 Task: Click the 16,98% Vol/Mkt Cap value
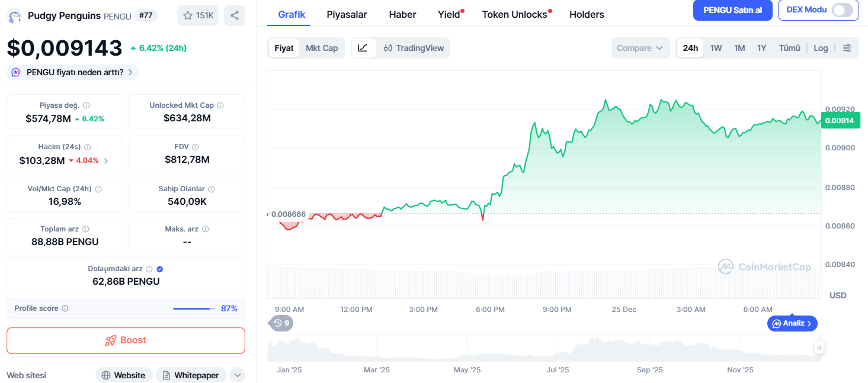click(65, 201)
